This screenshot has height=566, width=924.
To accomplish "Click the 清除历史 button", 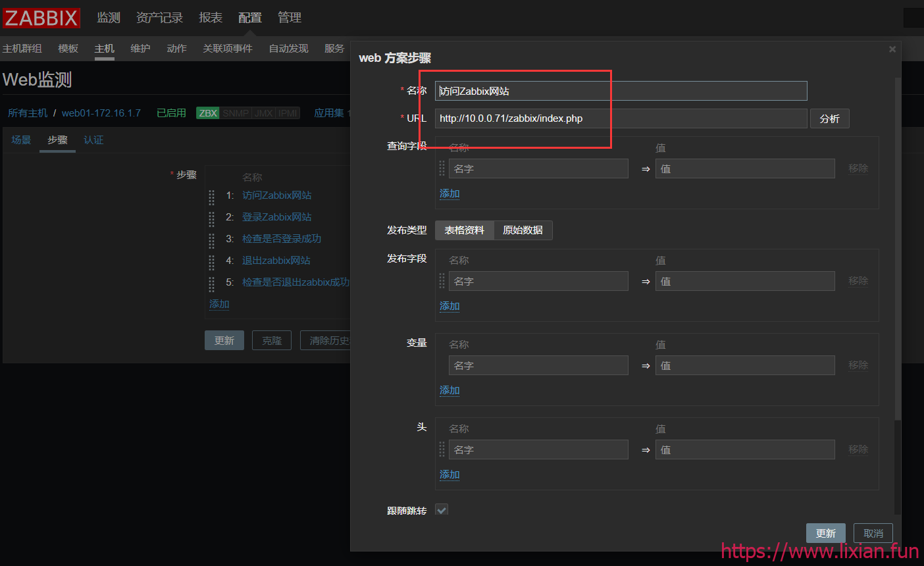I will (326, 340).
